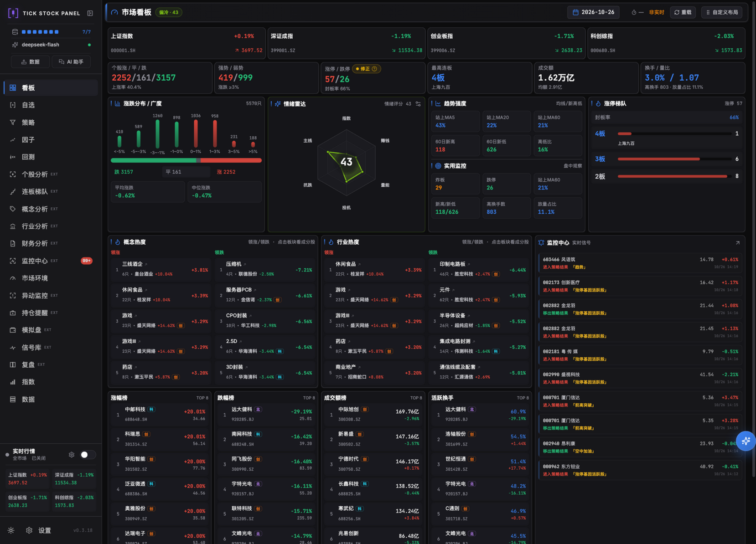This screenshot has width=756, height=544.
Task: Expand 监控中心 with arrow icon
Action: point(737,243)
